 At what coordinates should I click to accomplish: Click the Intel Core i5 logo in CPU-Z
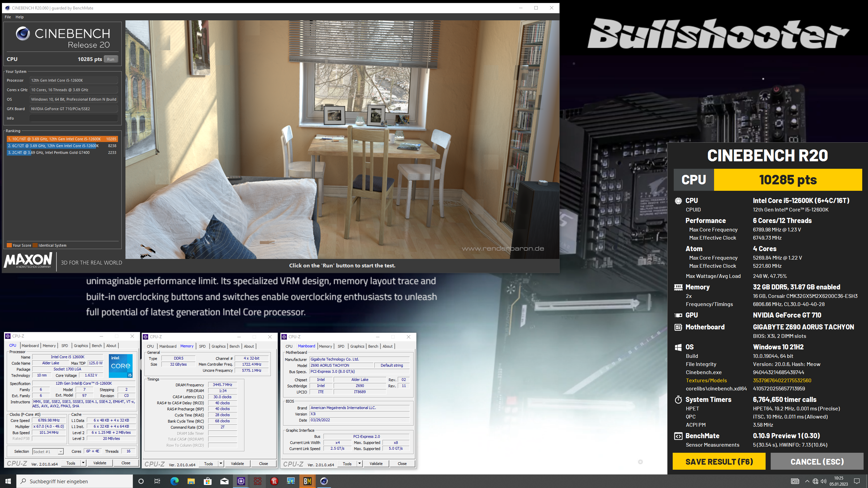[120, 366]
